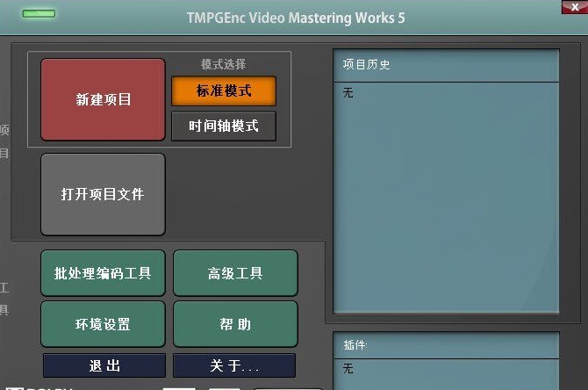This screenshot has width=588, height=390.
Task: Click the green indicator in the title bar
Action: click(39, 14)
